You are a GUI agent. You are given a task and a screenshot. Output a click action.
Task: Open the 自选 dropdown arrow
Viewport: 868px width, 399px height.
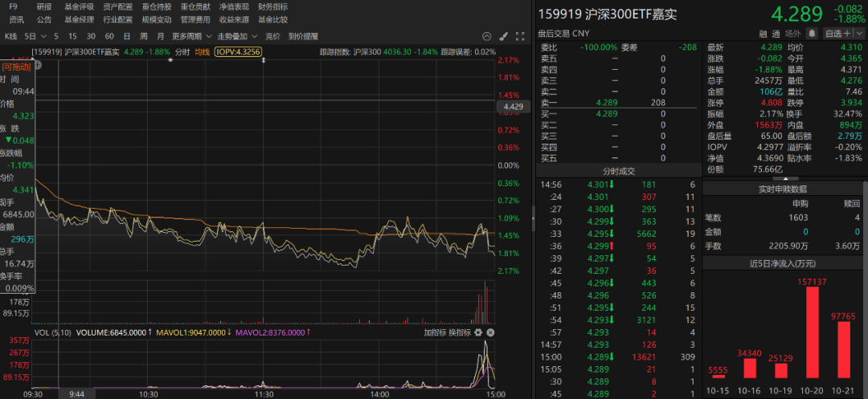(858, 33)
